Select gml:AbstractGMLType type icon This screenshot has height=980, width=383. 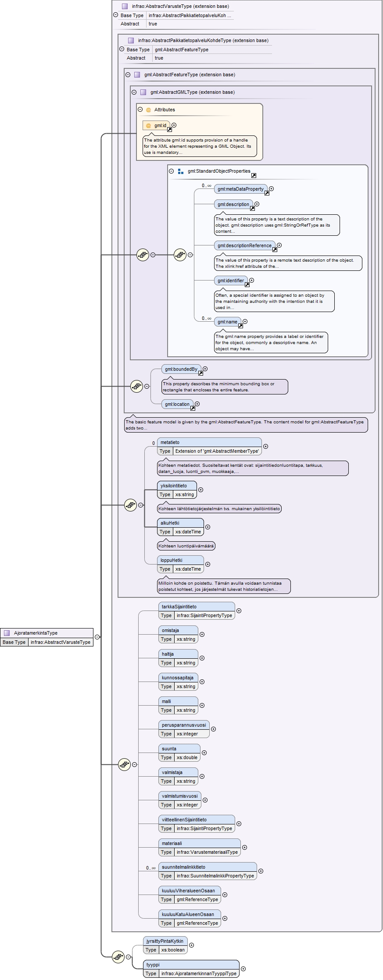tap(143, 92)
